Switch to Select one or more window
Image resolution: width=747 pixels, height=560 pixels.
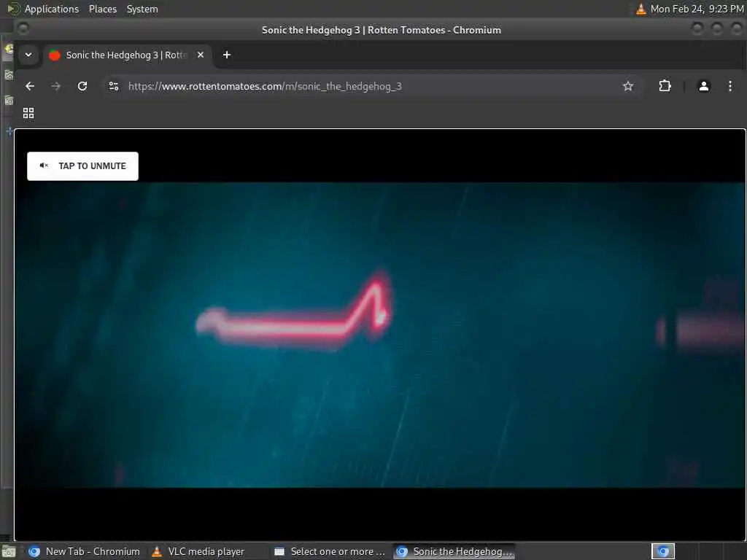pyautogui.click(x=330, y=551)
